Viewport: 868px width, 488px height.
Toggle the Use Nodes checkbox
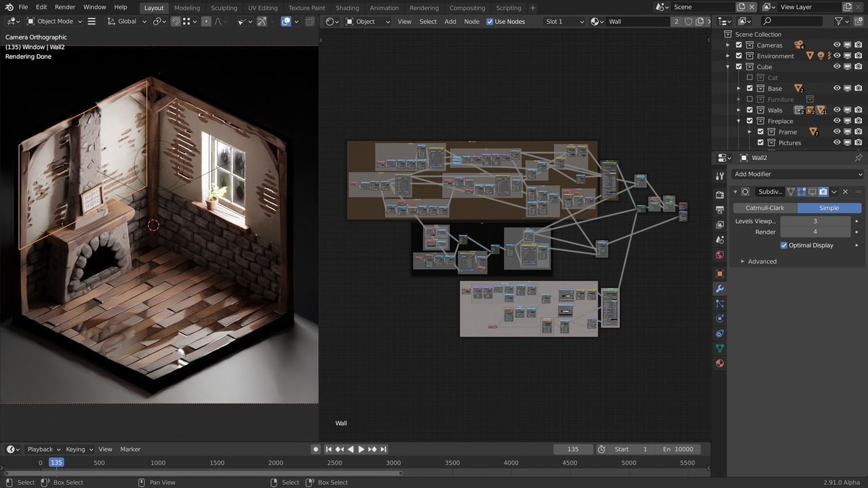coord(490,21)
